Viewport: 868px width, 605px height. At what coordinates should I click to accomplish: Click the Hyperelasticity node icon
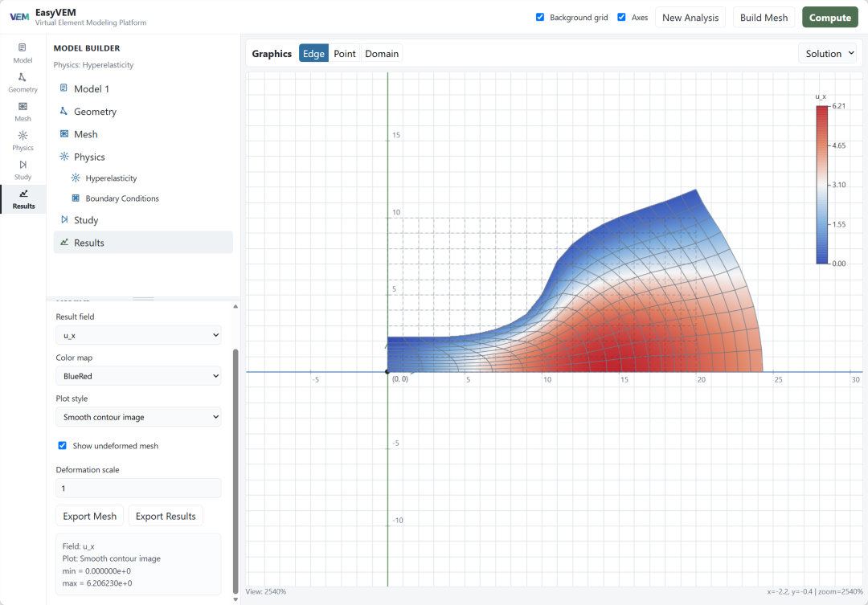76,178
